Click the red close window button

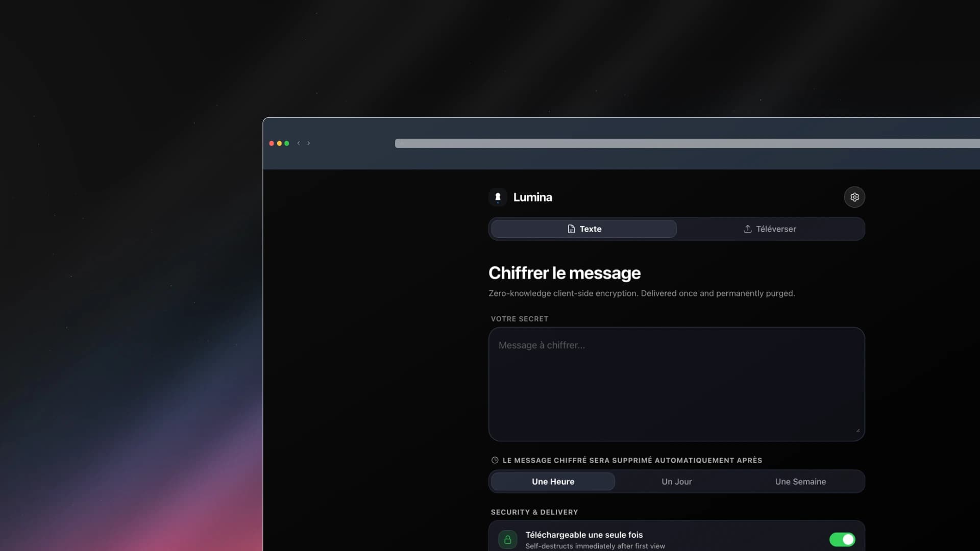point(272,143)
